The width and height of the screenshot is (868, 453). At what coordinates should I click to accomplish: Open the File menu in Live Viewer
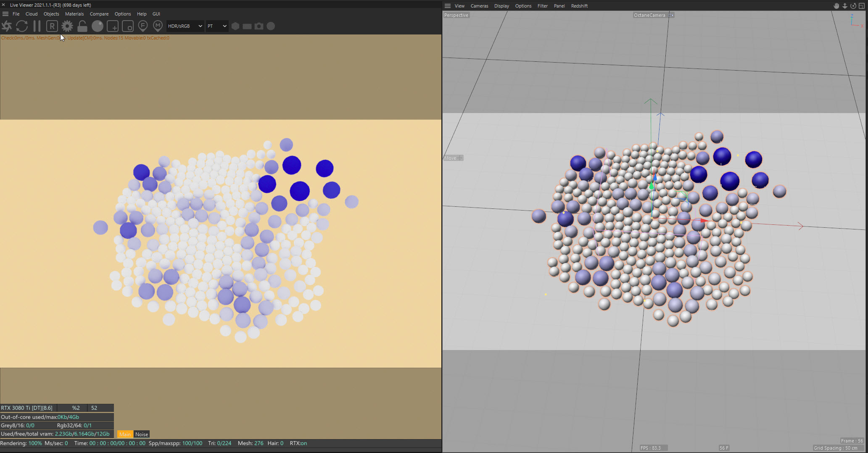[x=16, y=14]
